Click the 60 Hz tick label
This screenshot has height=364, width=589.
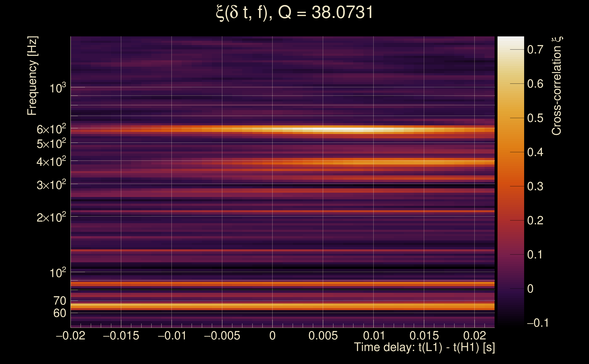[59, 313]
